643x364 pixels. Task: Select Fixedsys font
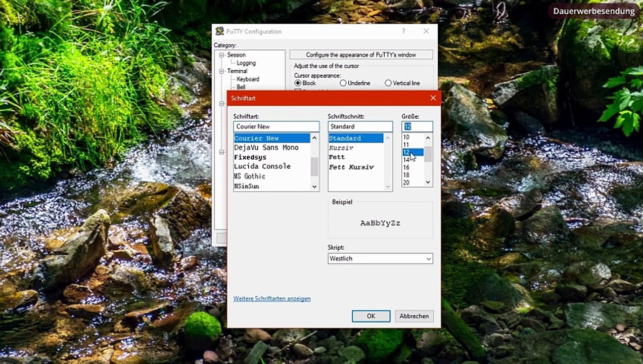point(272,157)
